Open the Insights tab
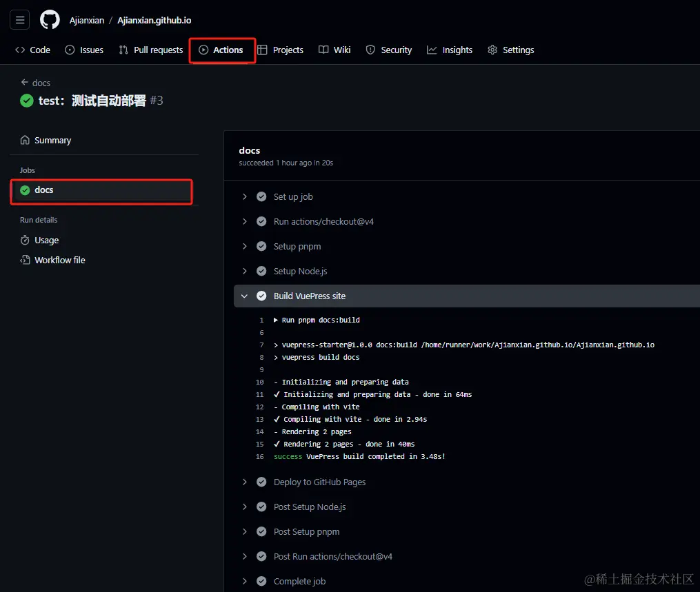 click(450, 50)
